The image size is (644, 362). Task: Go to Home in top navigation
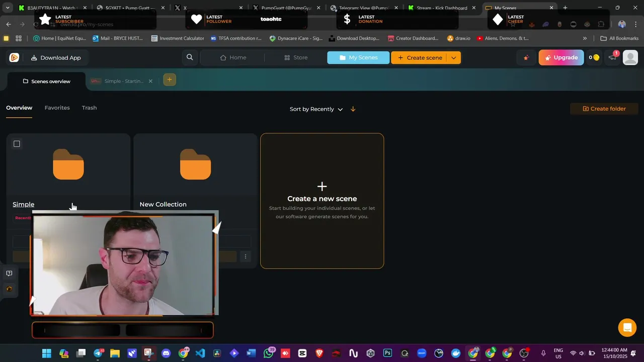tap(233, 57)
